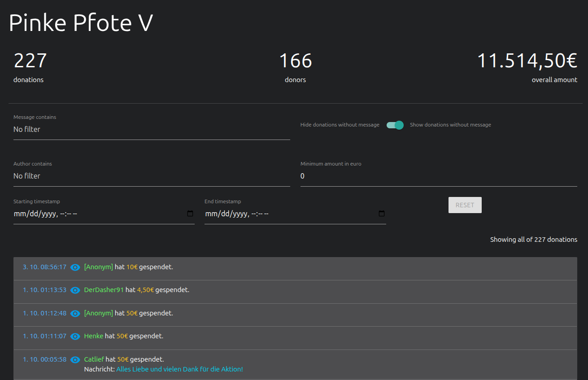Select the Henke donor name
The width and height of the screenshot is (588, 380).
click(93, 336)
